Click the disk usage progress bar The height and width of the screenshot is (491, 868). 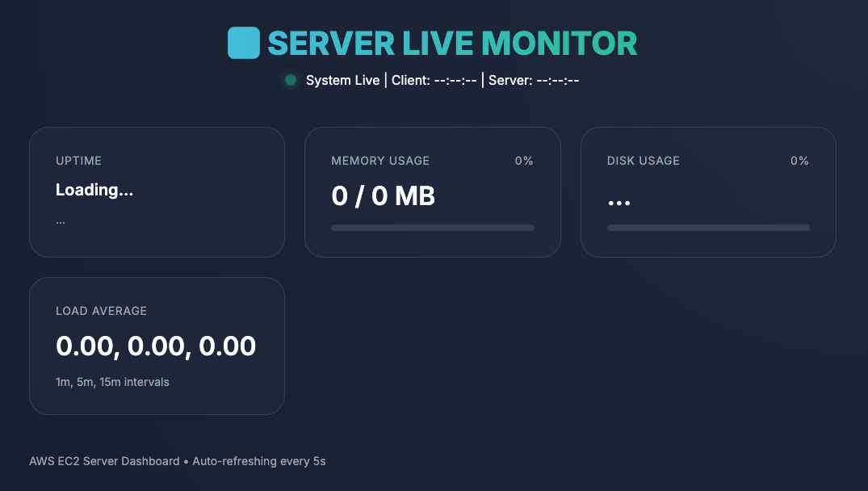point(708,228)
